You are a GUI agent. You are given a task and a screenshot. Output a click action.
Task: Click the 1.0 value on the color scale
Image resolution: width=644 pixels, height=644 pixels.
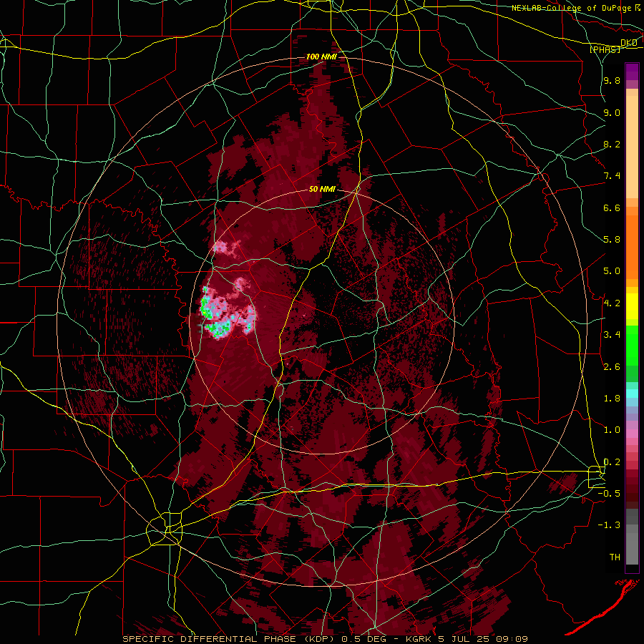coord(612,430)
